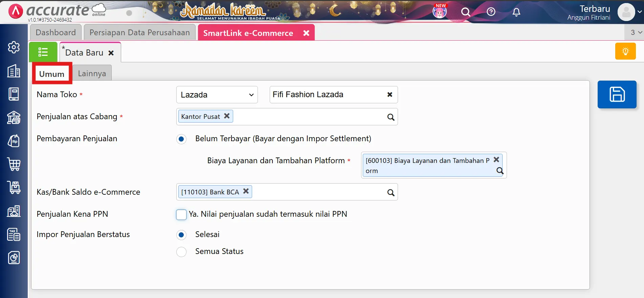Open the reports chart sidebar icon
The image size is (644, 298).
pos(14,258)
